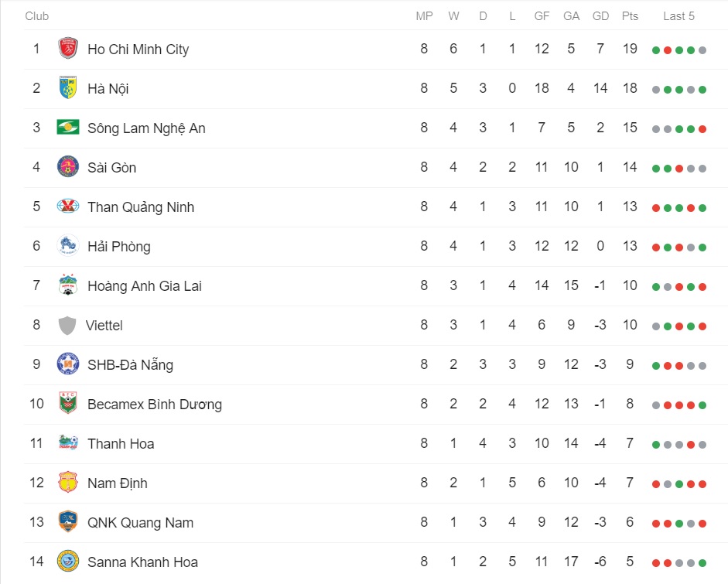Click the grey Viettel placeholder shield

coord(67,326)
